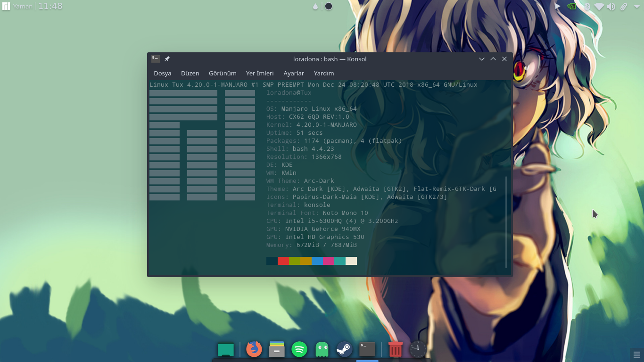The image size is (644, 362).
Task: Click the 11:48 clock in top panel
Action: coord(50,6)
